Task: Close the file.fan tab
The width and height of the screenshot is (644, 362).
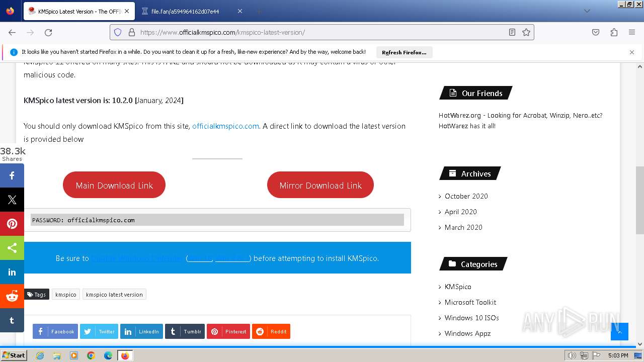Action: pyautogui.click(x=239, y=11)
